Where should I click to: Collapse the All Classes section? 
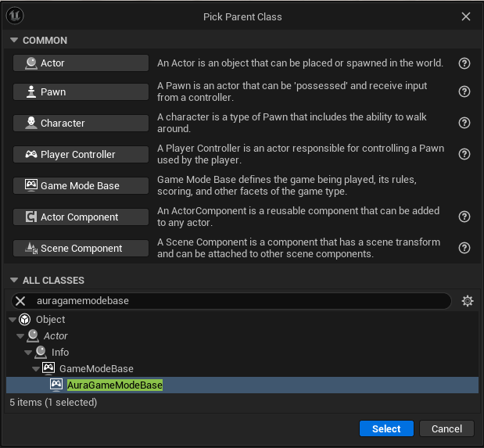point(14,280)
